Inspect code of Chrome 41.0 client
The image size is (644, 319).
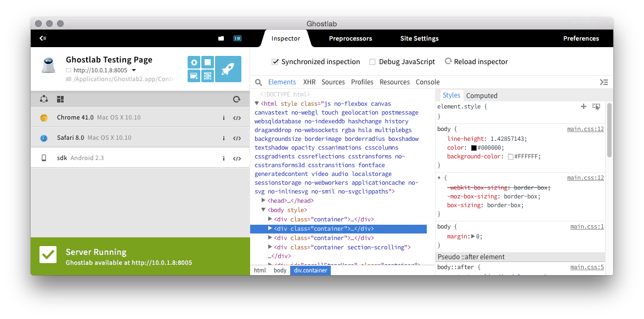pos(237,118)
